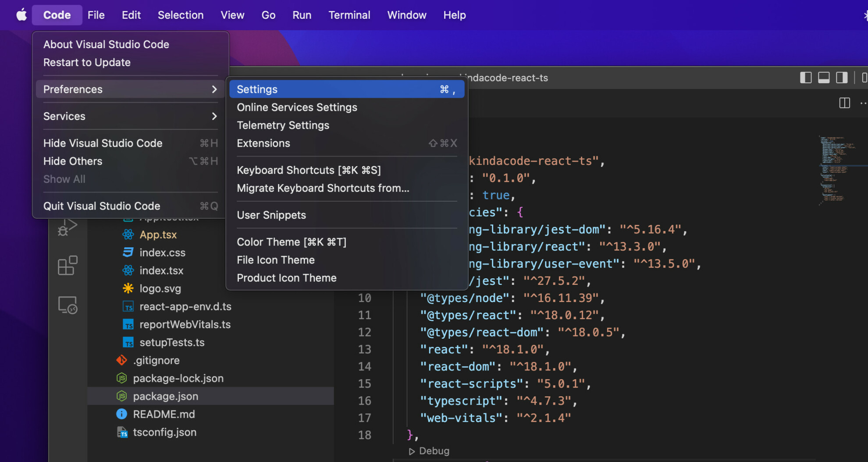Viewport: 868px width, 462px height.
Task: Select Preferences in Code menu
Action: click(131, 89)
